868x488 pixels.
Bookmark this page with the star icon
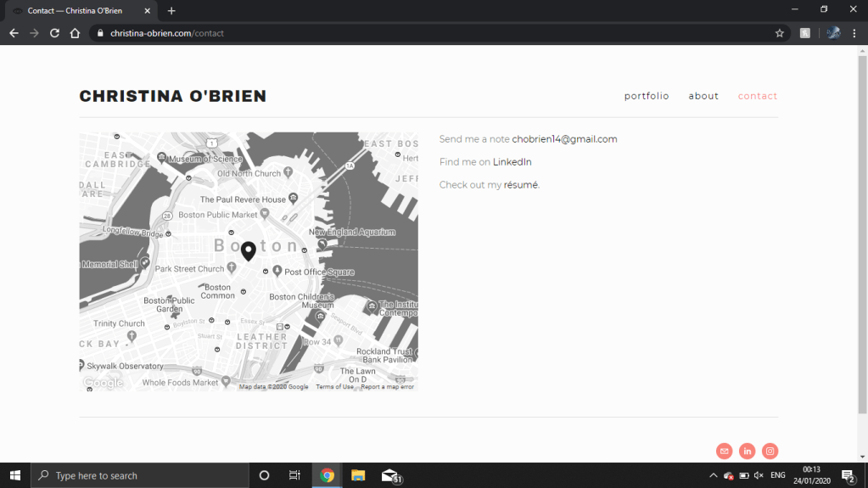tap(779, 33)
